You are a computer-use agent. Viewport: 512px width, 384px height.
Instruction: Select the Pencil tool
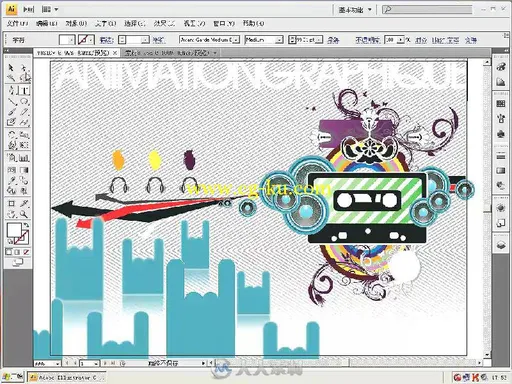click(x=24, y=112)
